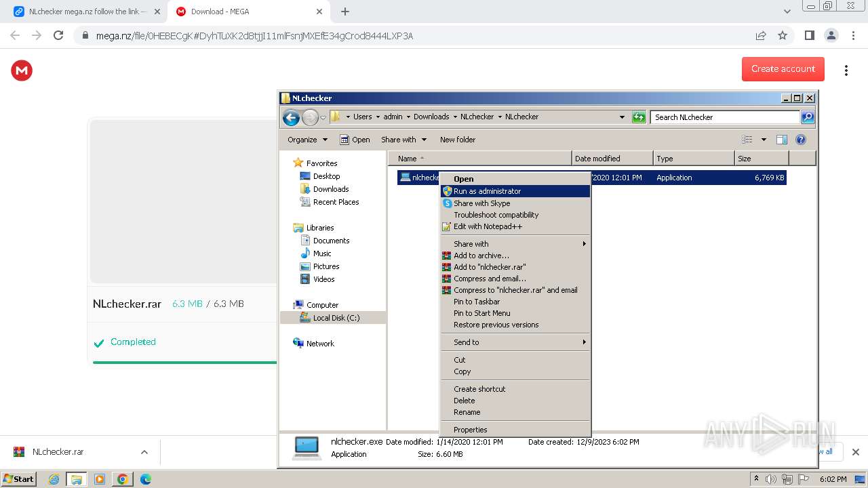
Task: Open Properties from context menu
Action: click(515, 430)
